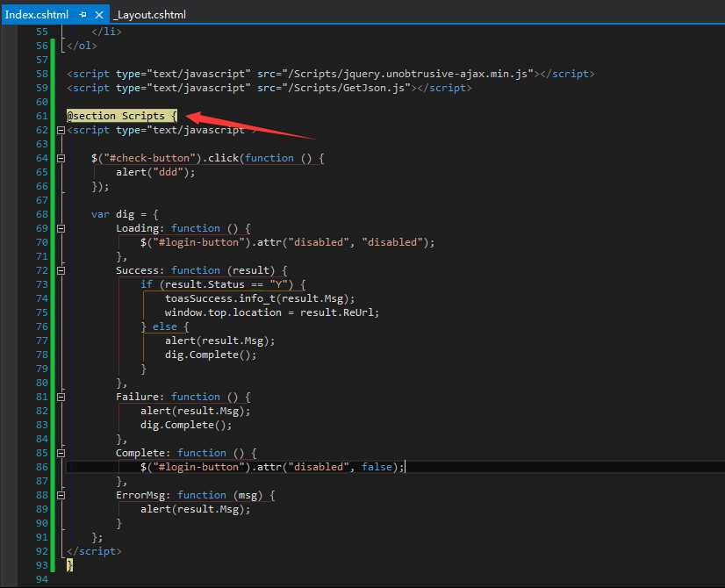Viewport: 725px width, 588px height.
Task: Click the 'false' keyword on line 86
Action: coord(377,467)
